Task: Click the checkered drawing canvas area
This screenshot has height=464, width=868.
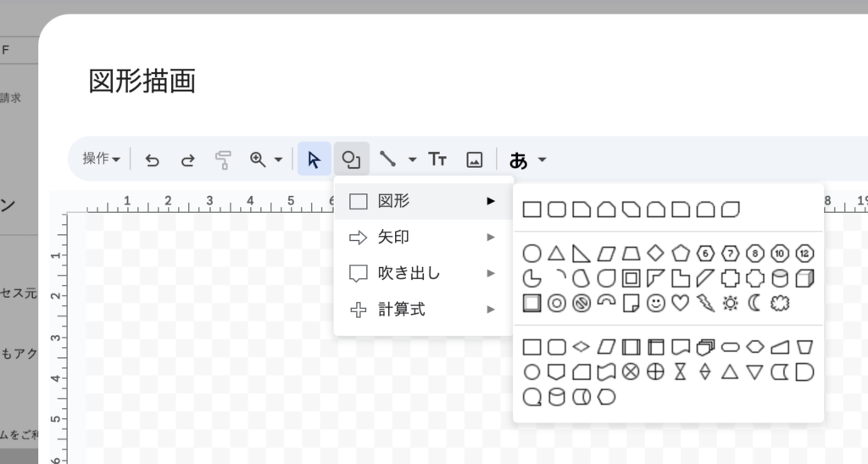Action: coord(203,339)
